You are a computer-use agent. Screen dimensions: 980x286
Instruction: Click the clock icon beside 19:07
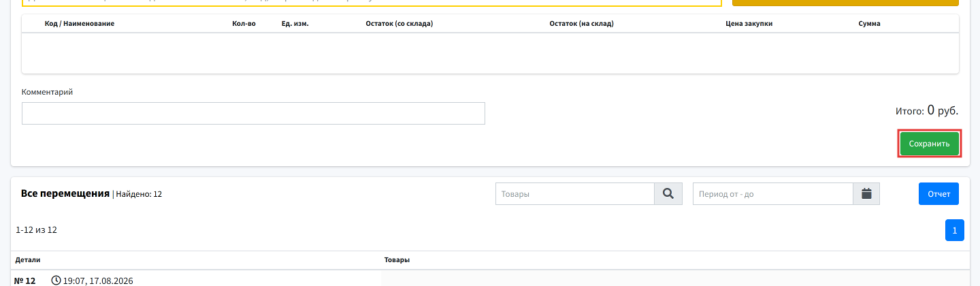point(56,281)
